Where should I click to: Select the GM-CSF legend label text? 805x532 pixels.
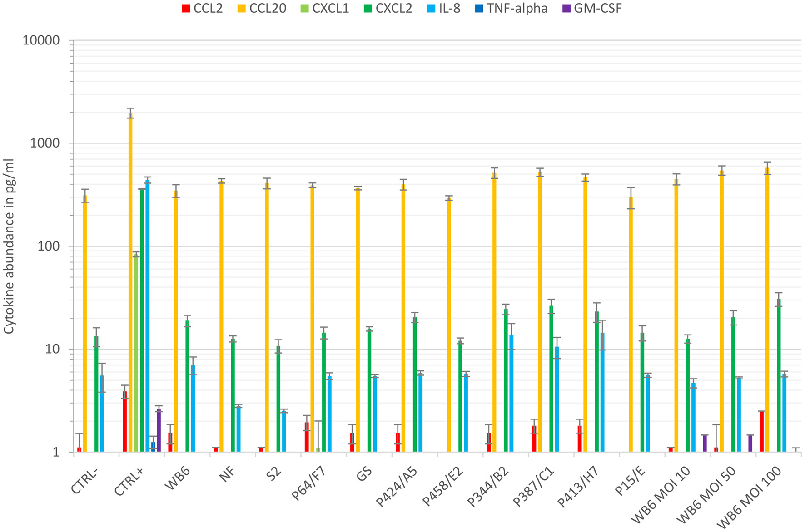(597, 9)
